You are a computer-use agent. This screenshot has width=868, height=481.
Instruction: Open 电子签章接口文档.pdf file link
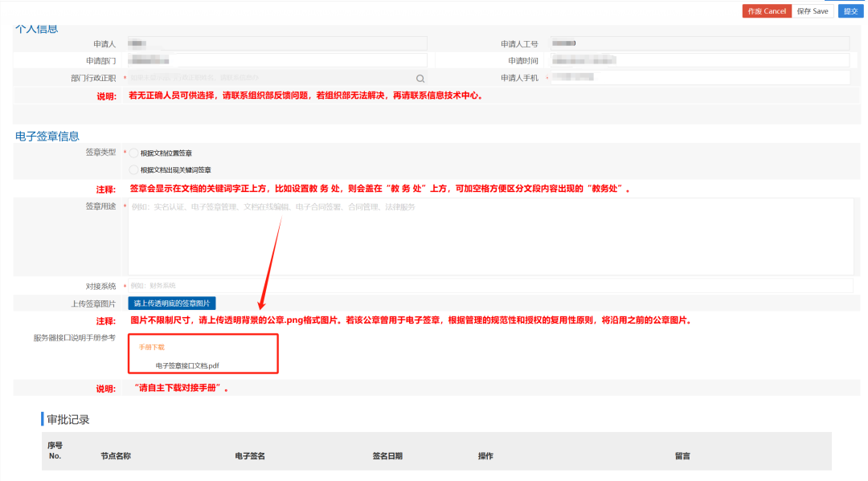(x=187, y=365)
